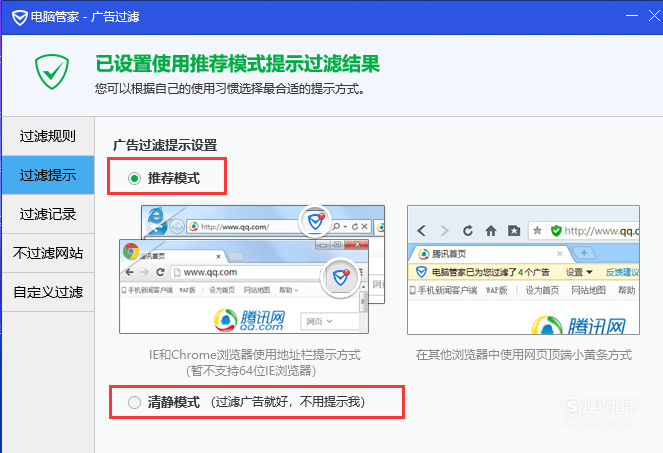Click the Internet Explorer logo in preview
This screenshot has width=663, height=453.
(156, 217)
